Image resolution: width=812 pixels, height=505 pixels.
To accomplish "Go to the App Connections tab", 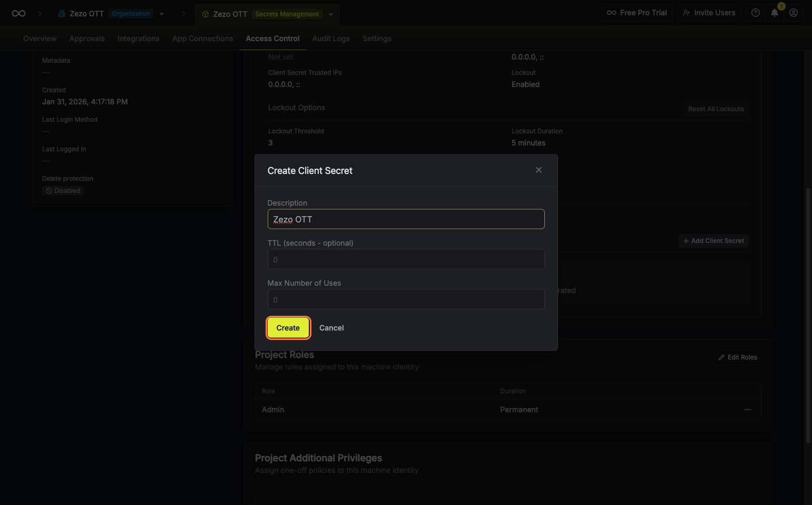I will click(x=202, y=38).
